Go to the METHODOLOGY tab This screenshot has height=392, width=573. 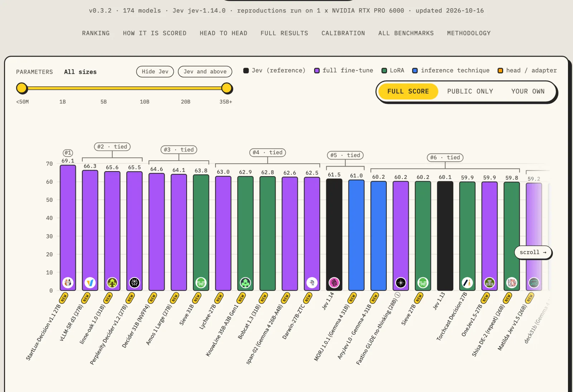click(469, 33)
